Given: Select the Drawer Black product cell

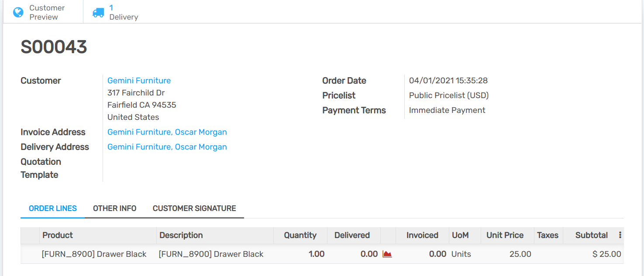Looking at the screenshot, I should pyautogui.click(x=94, y=254).
